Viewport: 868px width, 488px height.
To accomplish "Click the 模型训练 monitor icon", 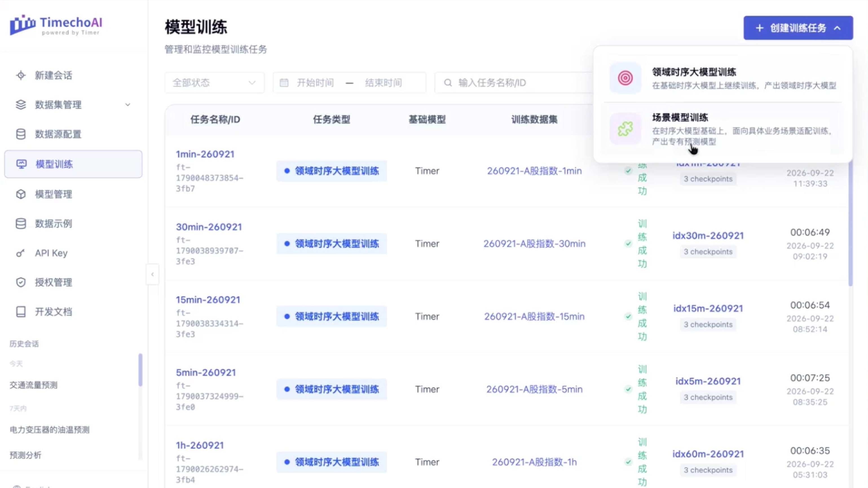I will point(21,164).
